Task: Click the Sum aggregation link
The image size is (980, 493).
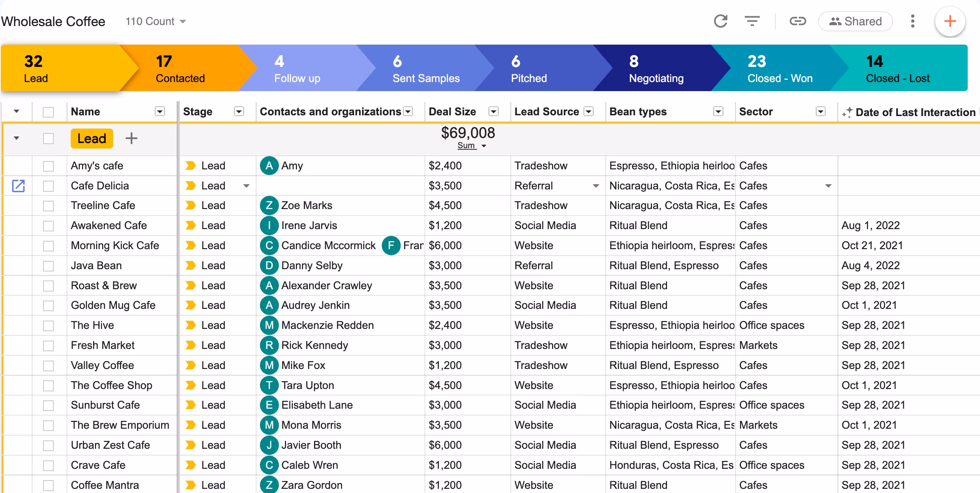Action: click(x=466, y=146)
